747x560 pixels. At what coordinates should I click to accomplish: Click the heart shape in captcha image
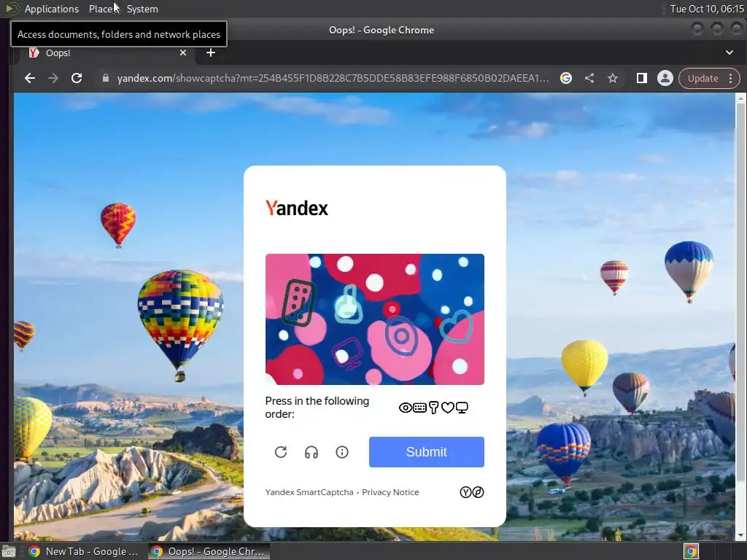click(457, 326)
